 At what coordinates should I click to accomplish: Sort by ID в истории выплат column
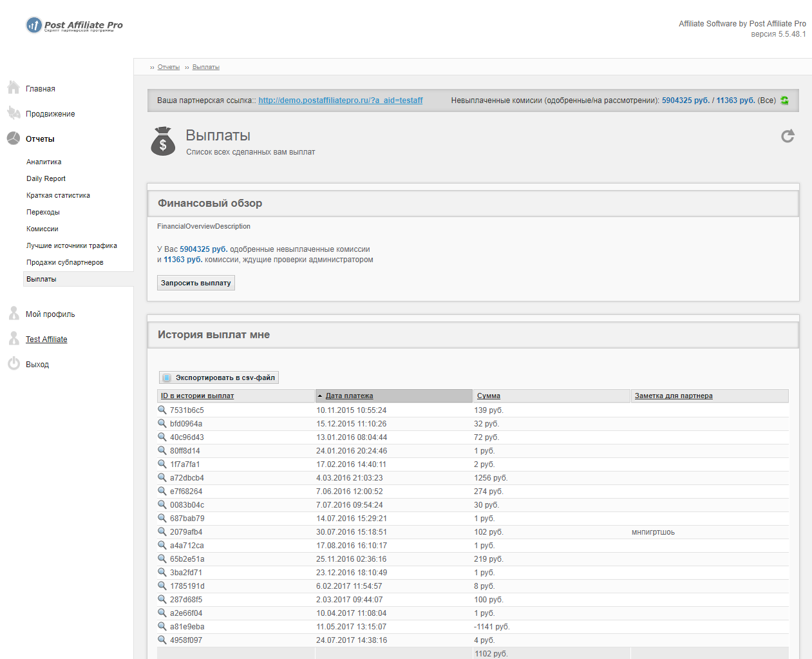(197, 396)
